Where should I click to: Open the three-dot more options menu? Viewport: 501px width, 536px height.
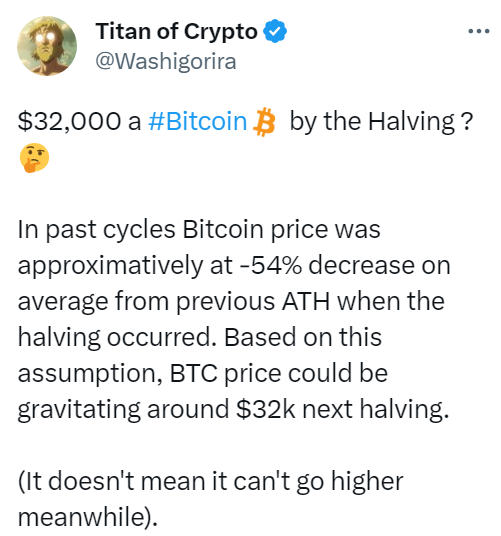[x=479, y=31]
